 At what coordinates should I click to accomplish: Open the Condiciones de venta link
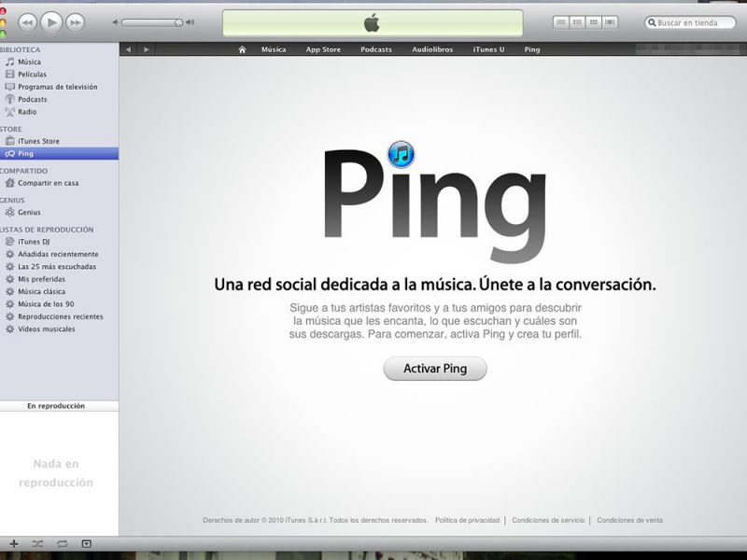[629, 520]
